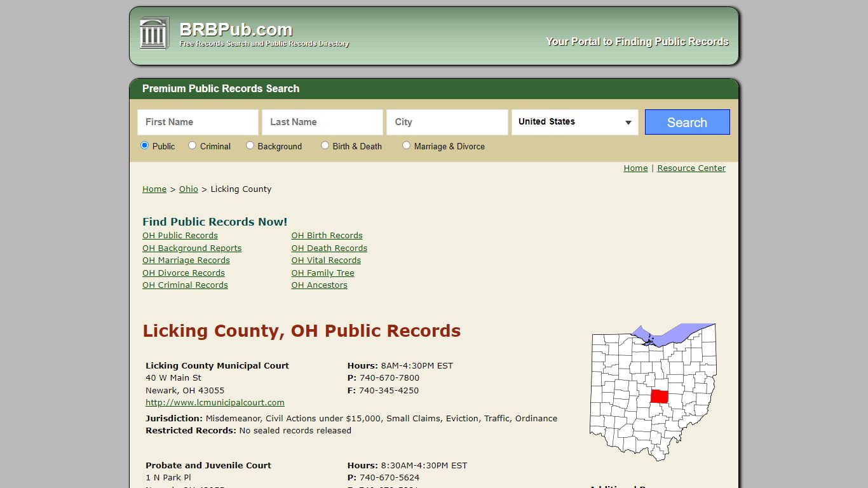Open OH Ancestors link
Screen dimensions: 868x488
point(320,285)
